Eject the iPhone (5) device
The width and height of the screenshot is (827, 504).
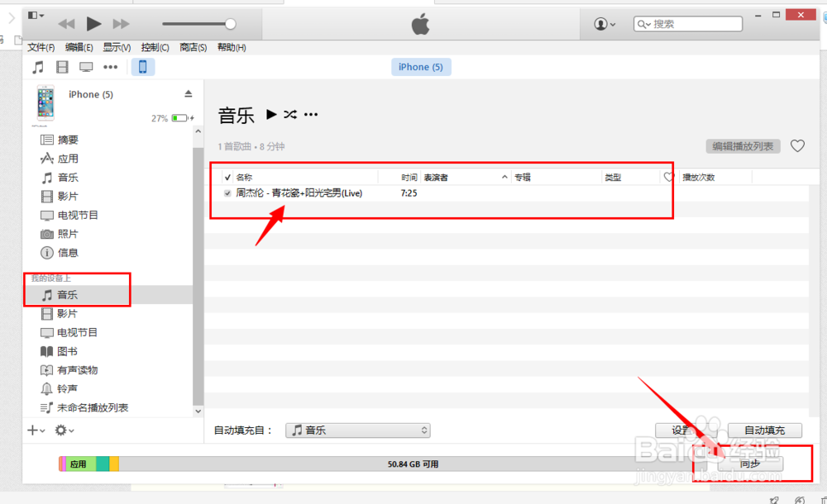(x=189, y=94)
